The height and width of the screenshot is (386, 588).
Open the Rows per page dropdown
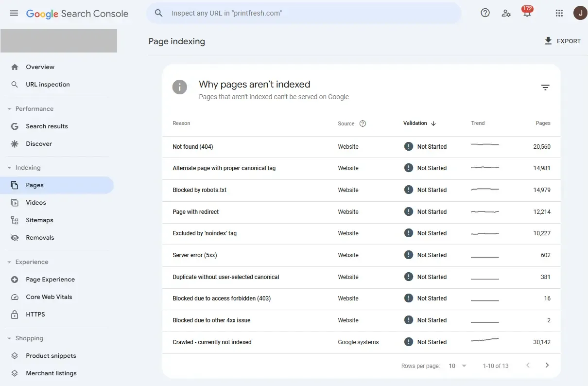pos(457,366)
